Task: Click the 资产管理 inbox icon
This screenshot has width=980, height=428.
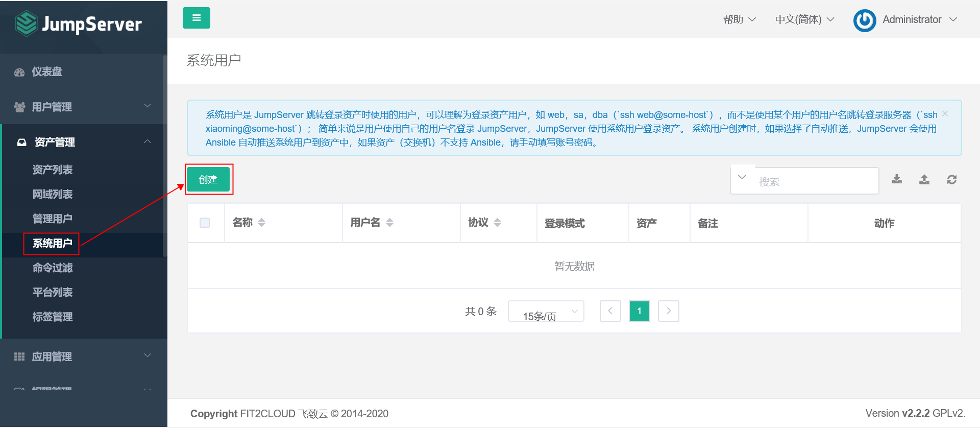Action: [x=22, y=142]
